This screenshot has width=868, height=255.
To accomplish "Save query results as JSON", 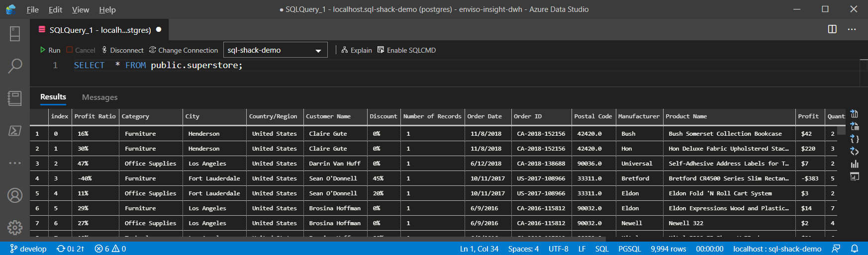I will click(854, 139).
